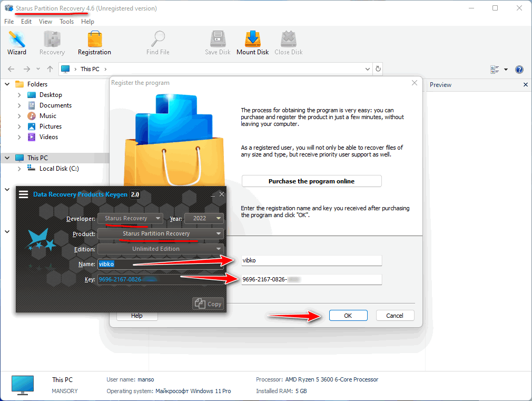Click the registration name input field
Viewport: 532px width, 401px height.
coord(311,260)
